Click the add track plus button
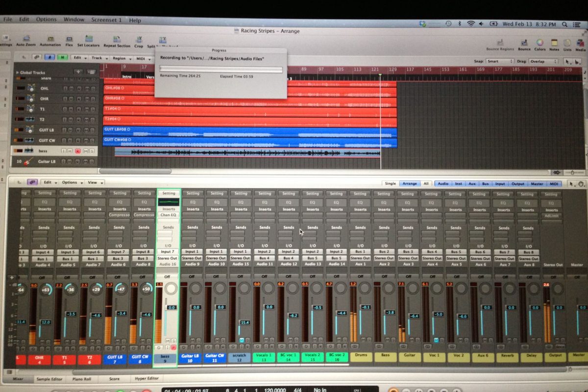 pos(78,72)
